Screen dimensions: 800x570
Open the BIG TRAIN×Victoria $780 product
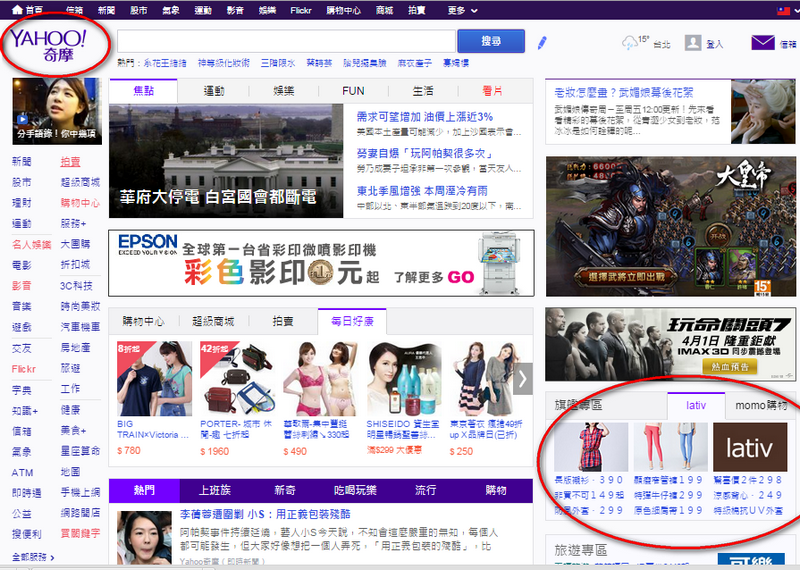(x=154, y=398)
